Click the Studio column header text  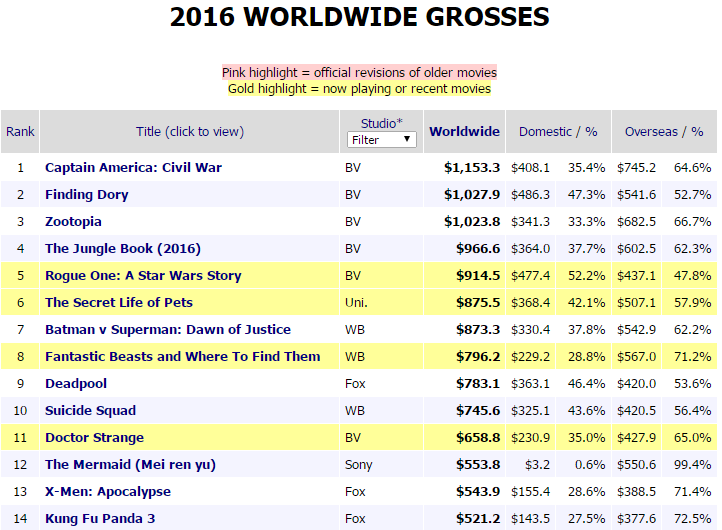[x=381, y=123]
